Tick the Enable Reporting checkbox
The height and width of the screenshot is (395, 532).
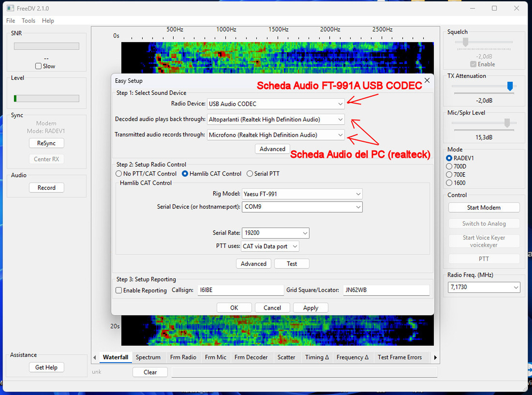[x=119, y=290]
